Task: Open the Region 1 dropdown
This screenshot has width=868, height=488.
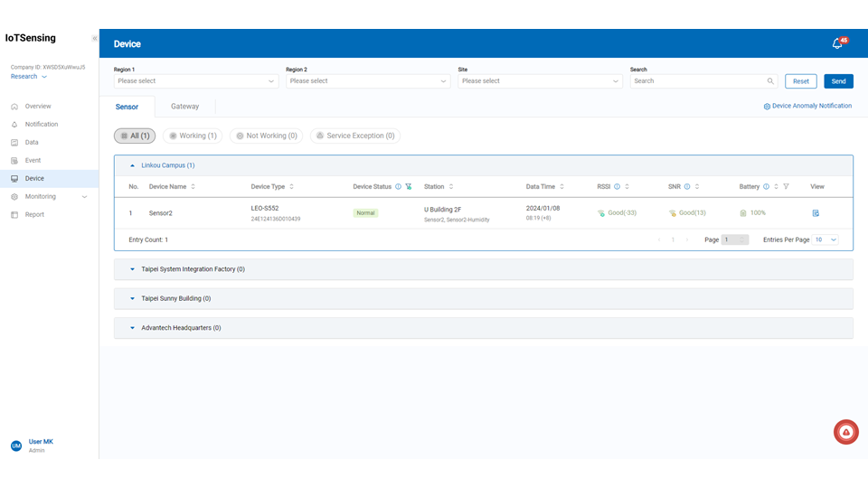Action: click(196, 81)
